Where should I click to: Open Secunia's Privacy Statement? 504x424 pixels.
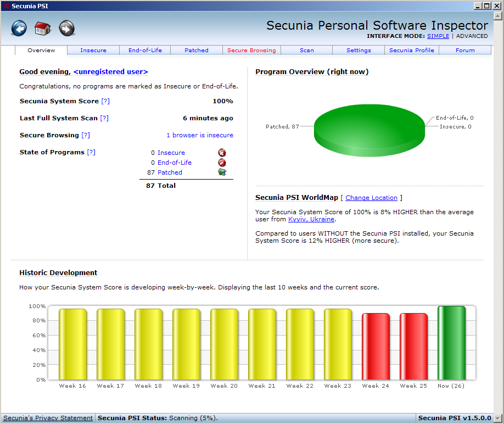48,418
